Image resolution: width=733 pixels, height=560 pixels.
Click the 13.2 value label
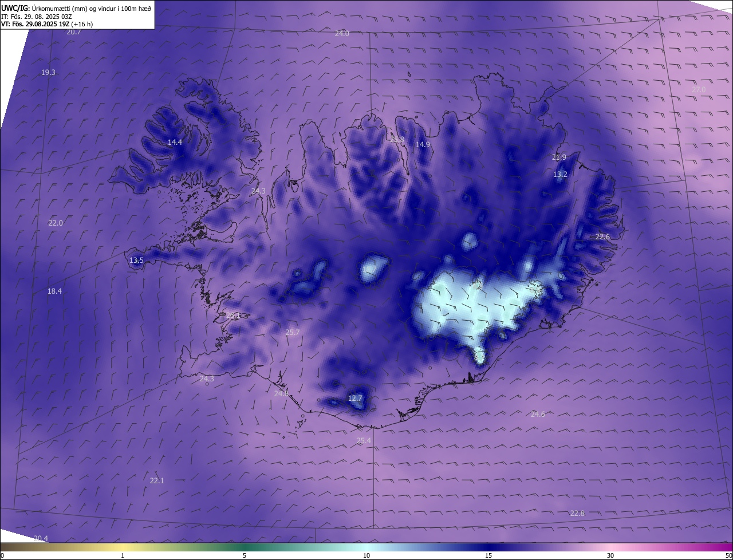560,175
